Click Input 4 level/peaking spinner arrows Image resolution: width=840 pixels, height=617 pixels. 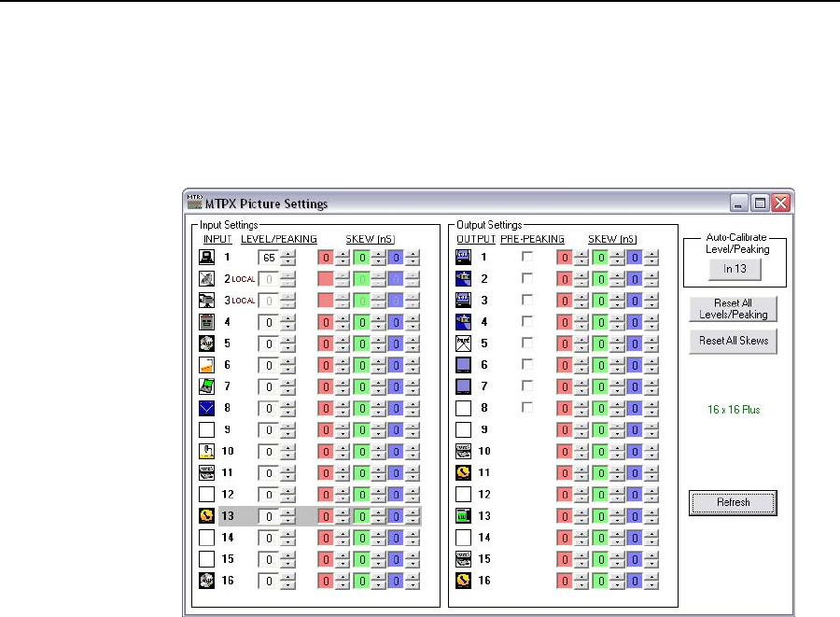click(x=287, y=322)
